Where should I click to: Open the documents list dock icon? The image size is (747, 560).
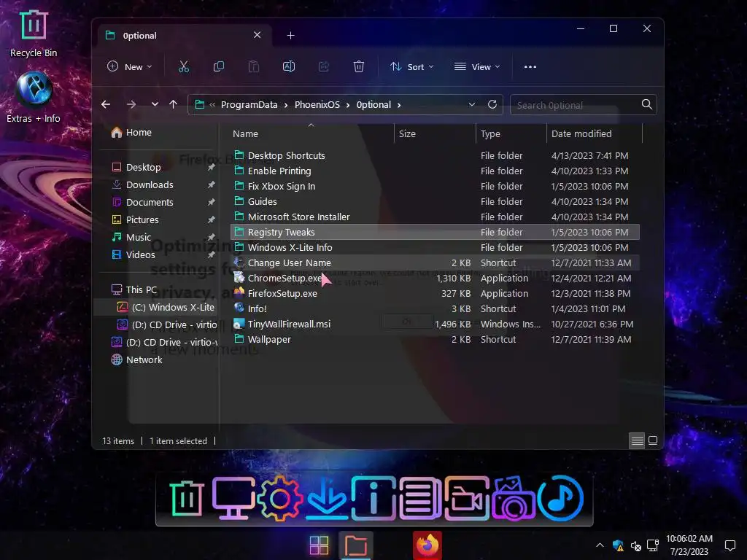(x=419, y=499)
